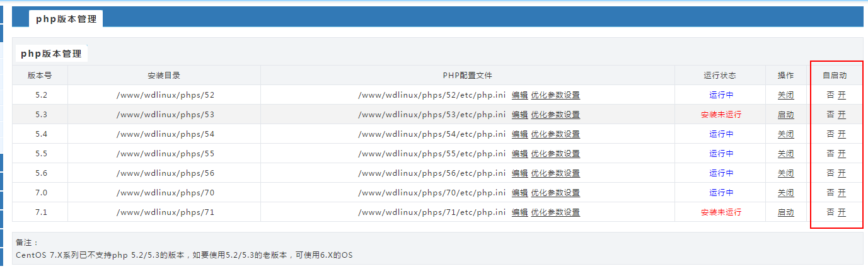Enable autostart 开 for PHP 5.5
This screenshot has width=868, height=271.
pos(842,154)
